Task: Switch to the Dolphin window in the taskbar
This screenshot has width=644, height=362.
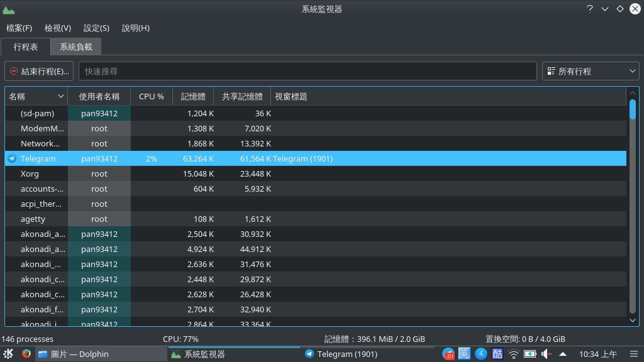Action: pos(101,354)
